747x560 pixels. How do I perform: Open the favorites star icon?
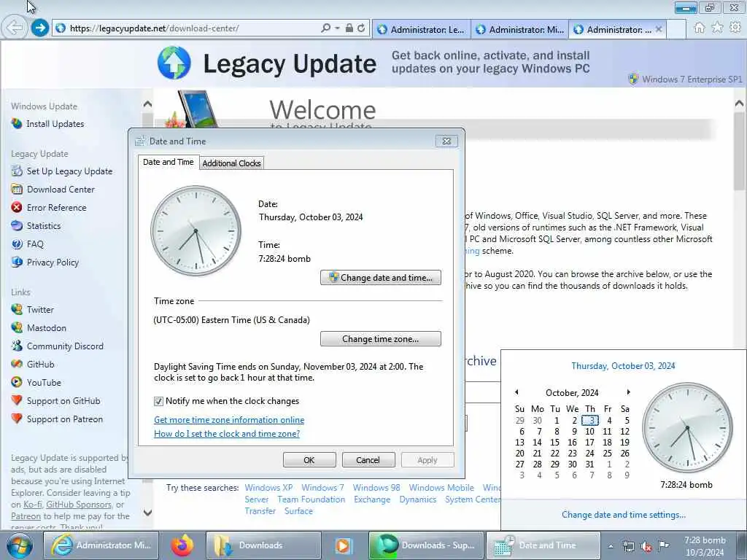pyautogui.click(x=717, y=28)
